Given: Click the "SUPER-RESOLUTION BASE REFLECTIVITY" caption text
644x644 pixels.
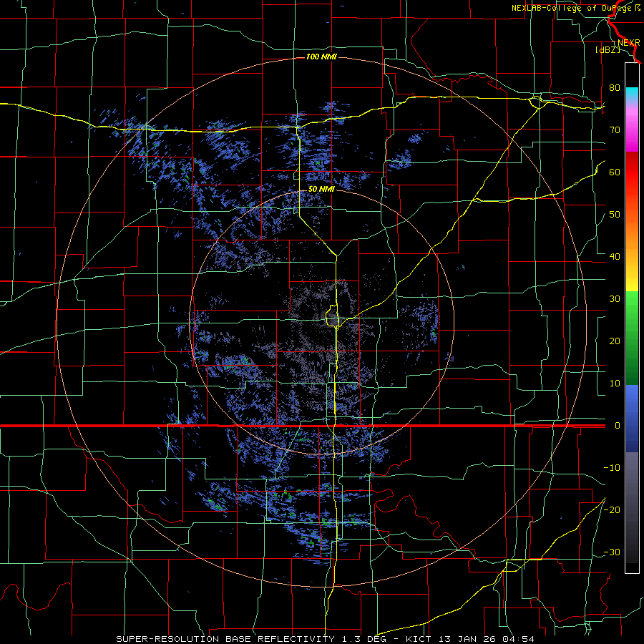Looking at the screenshot, I should [x=225, y=639].
